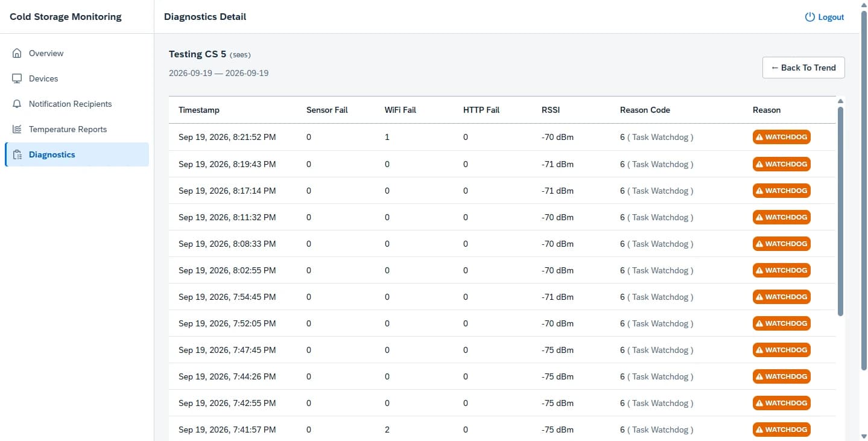Click the Testing CS 5 device title
The height and width of the screenshot is (441, 868).
click(x=198, y=54)
